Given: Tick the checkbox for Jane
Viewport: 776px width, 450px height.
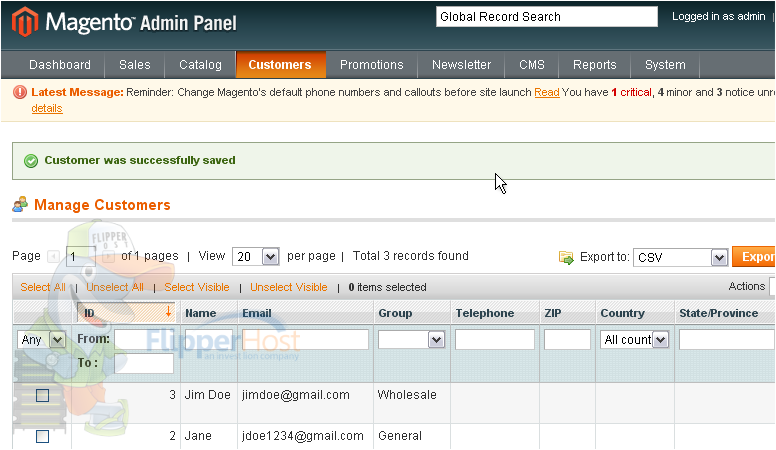Looking at the screenshot, I should point(43,436).
